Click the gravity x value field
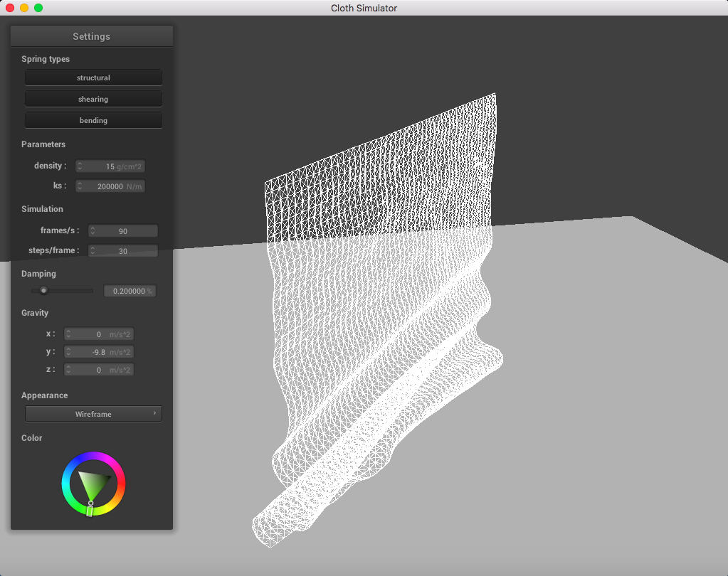Viewport: 728px width, 576px height. click(x=99, y=334)
